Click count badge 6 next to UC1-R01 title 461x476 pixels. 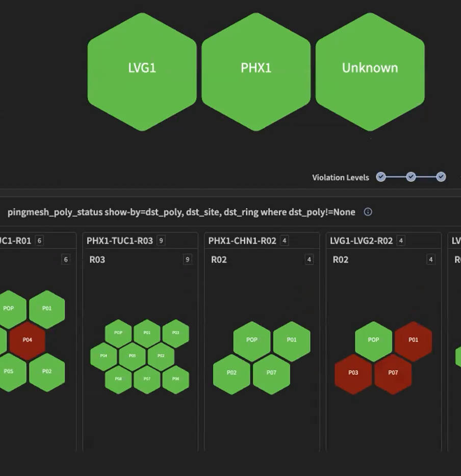click(x=39, y=241)
